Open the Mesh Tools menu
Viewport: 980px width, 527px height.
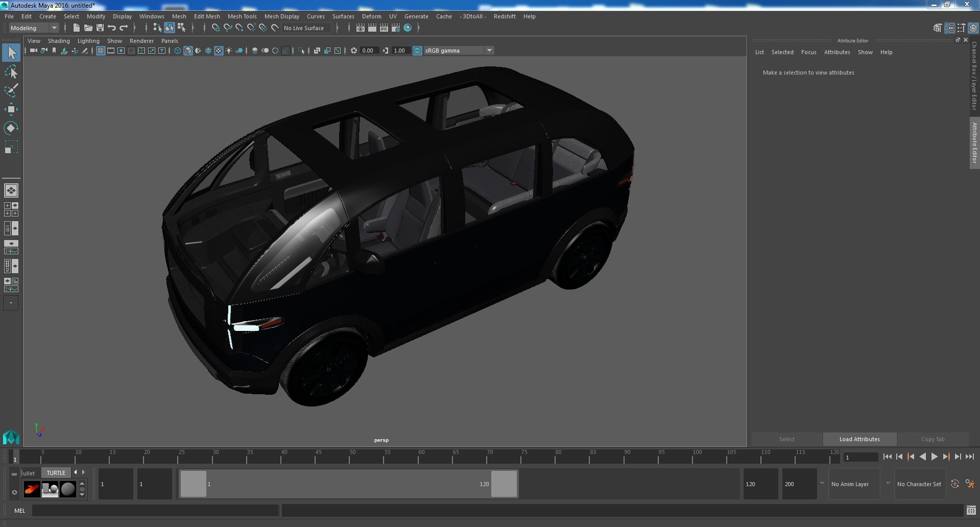(242, 16)
